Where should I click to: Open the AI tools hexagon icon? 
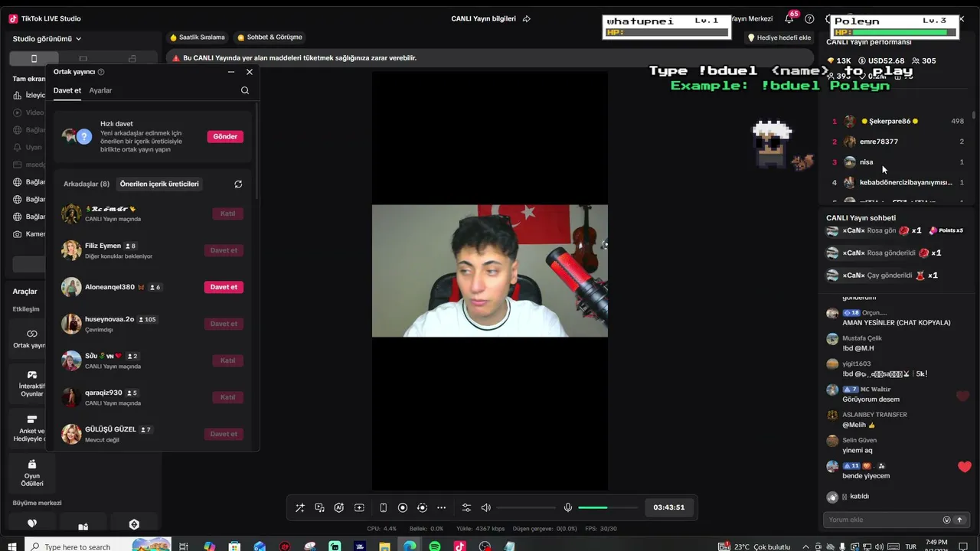click(x=339, y=507)
